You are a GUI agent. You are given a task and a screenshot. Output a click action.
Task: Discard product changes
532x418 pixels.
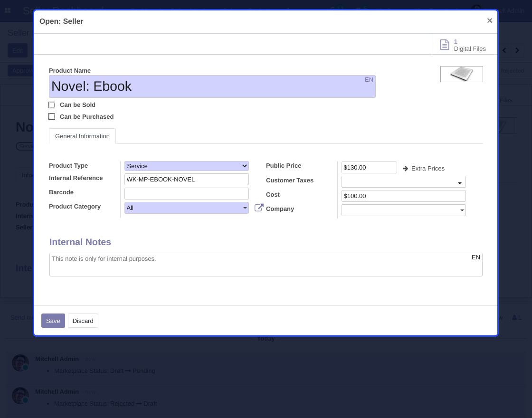pos(83,321)
